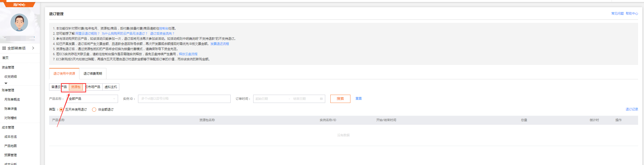Click the 搜索 button
This screenshot has height=165, width=644.
point(340,99)
